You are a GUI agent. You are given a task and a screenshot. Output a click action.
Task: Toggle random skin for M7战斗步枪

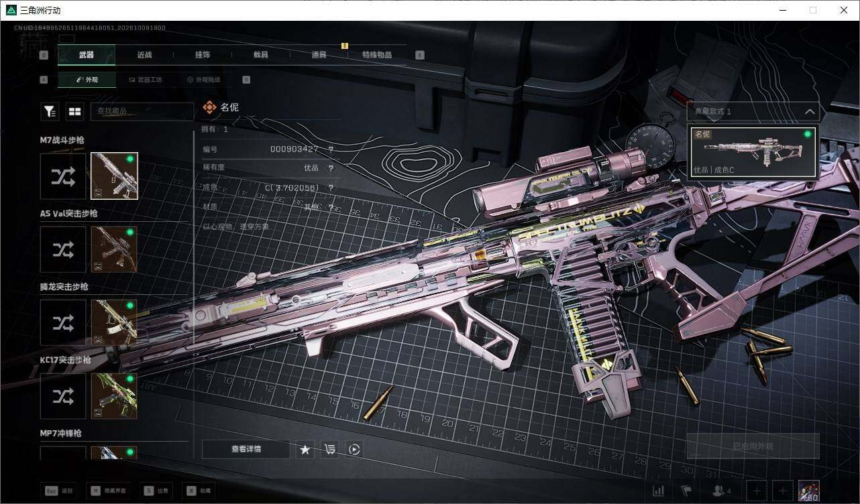[63, 176]
